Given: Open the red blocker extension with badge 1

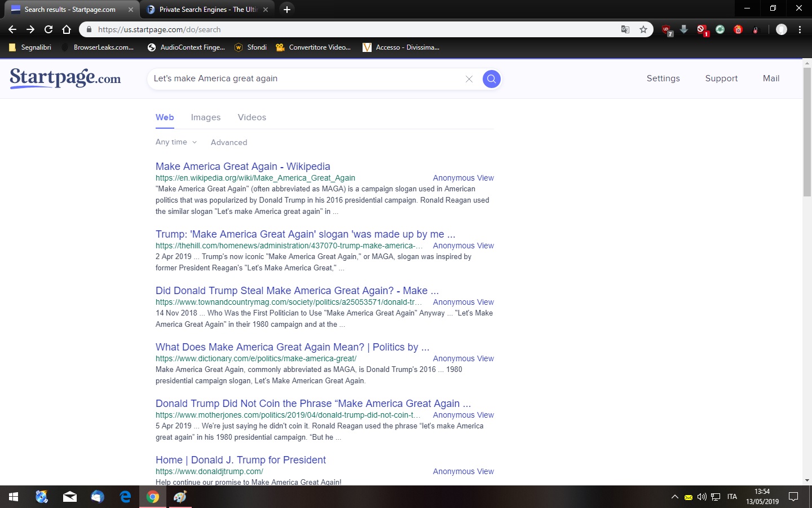Looking at the screenshot, I should (x=702, y=30).
